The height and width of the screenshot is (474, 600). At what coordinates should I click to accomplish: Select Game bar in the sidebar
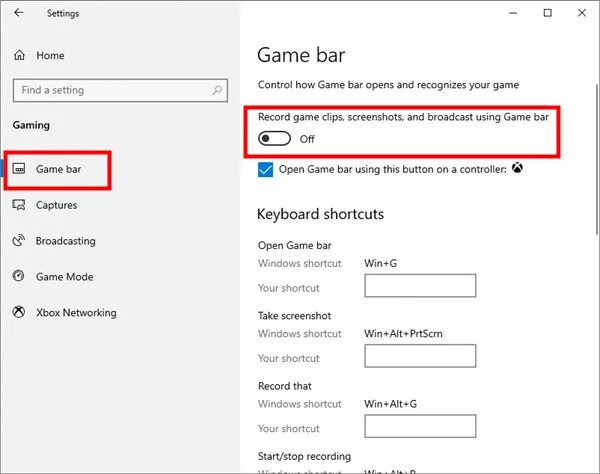tap(58, 169)
